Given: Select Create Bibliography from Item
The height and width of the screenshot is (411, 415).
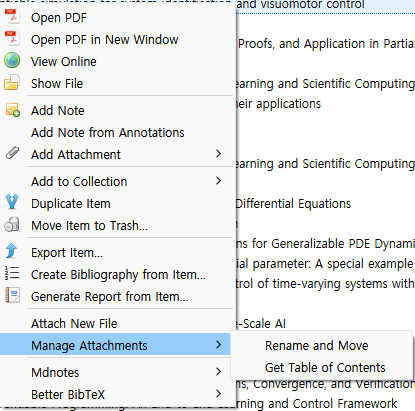Looking at the screenshot, I should point(118,275).
